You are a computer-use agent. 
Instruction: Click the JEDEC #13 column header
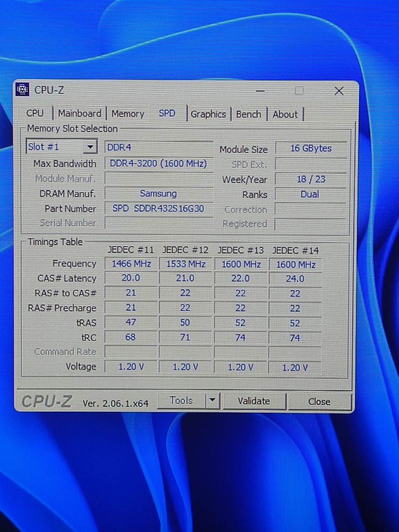[x=240, y=250]
